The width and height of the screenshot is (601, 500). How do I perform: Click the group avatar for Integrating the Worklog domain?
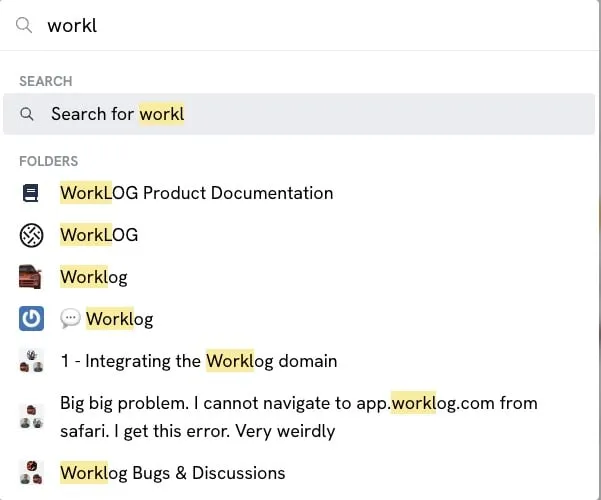(31, 361)
